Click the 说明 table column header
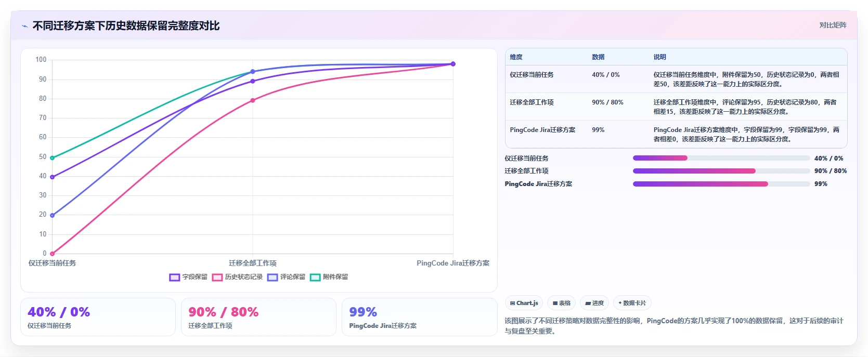This screenshot has width=868, height=357. [x=659, y=57]
